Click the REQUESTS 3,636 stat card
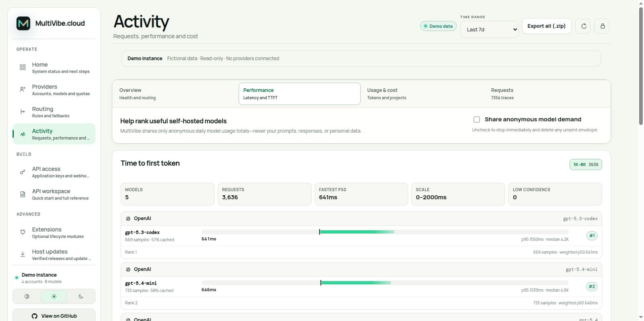Image resolution: width=644 pixels, height=321 pixels. coord(265,194)
